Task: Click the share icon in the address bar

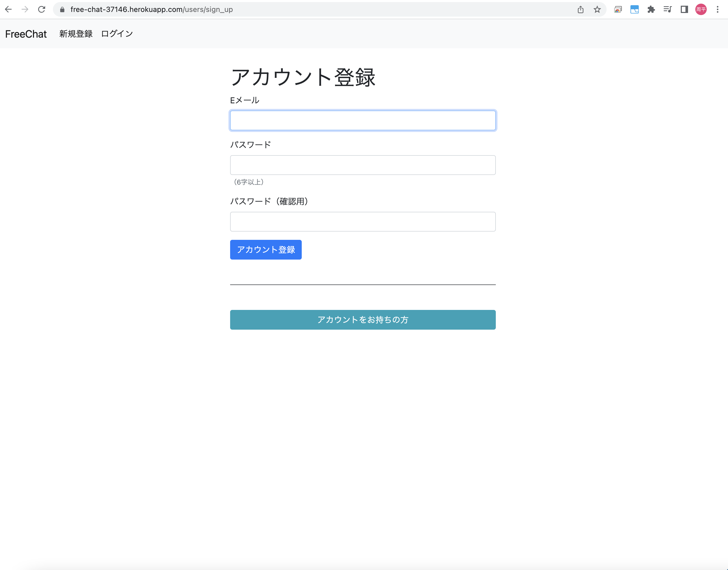Action: pos(580,9)
